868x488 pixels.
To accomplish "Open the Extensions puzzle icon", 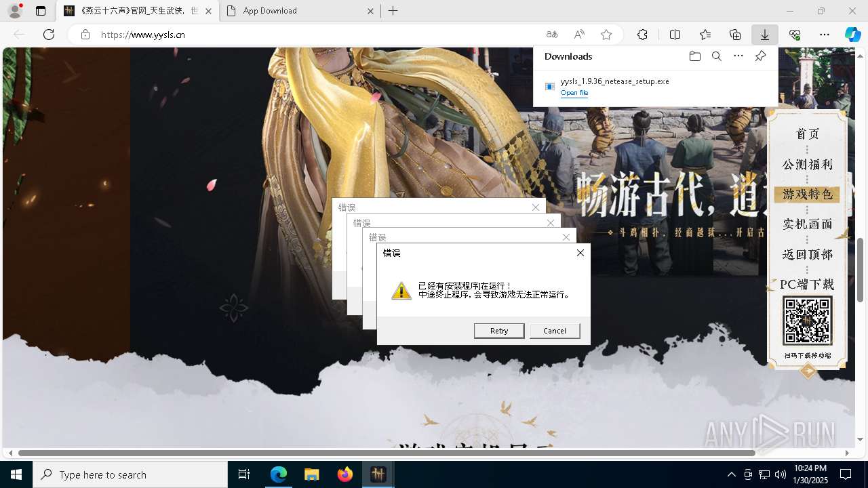I will tap(642, 35).
